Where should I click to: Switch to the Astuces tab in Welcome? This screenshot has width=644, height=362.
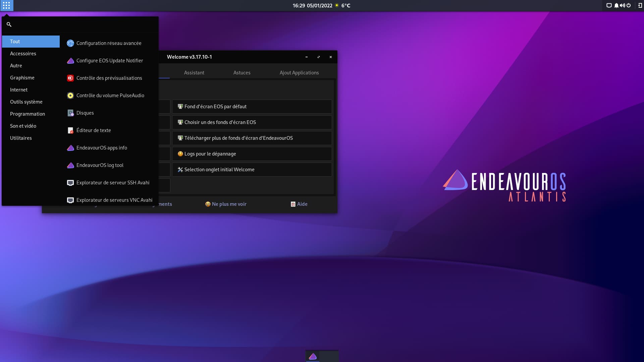coord(242,73)
